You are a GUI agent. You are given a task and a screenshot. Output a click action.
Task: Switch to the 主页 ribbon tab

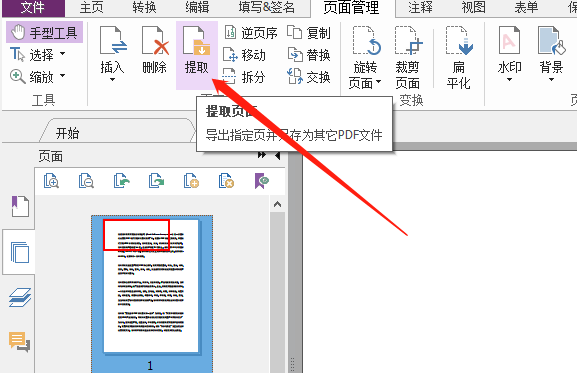[x=92, y=7]
